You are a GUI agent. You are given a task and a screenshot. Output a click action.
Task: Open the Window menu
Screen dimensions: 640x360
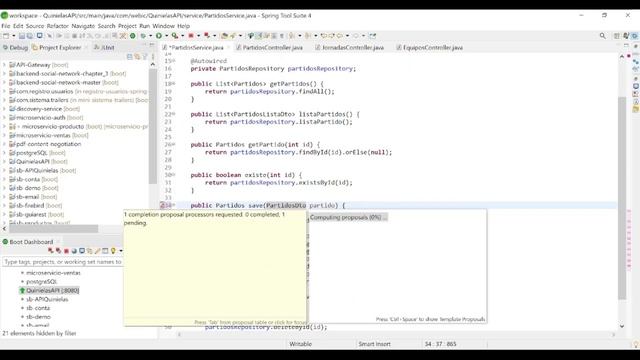[163, 26]
